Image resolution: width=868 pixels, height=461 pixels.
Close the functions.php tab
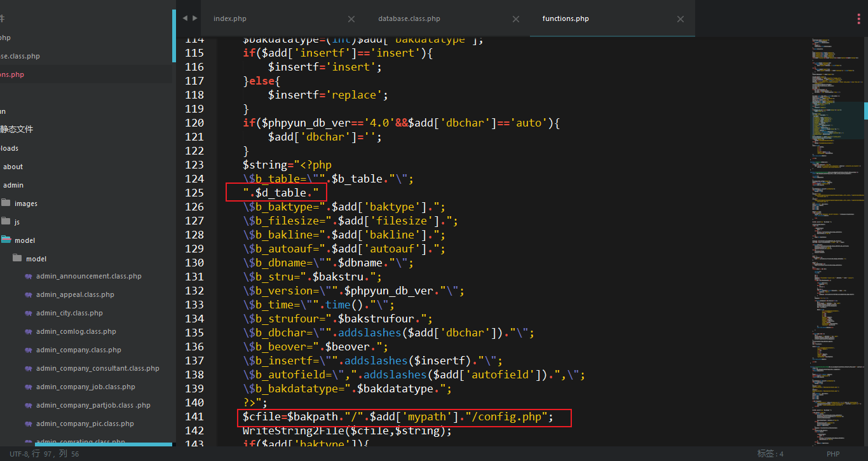[x=681, y=19]
